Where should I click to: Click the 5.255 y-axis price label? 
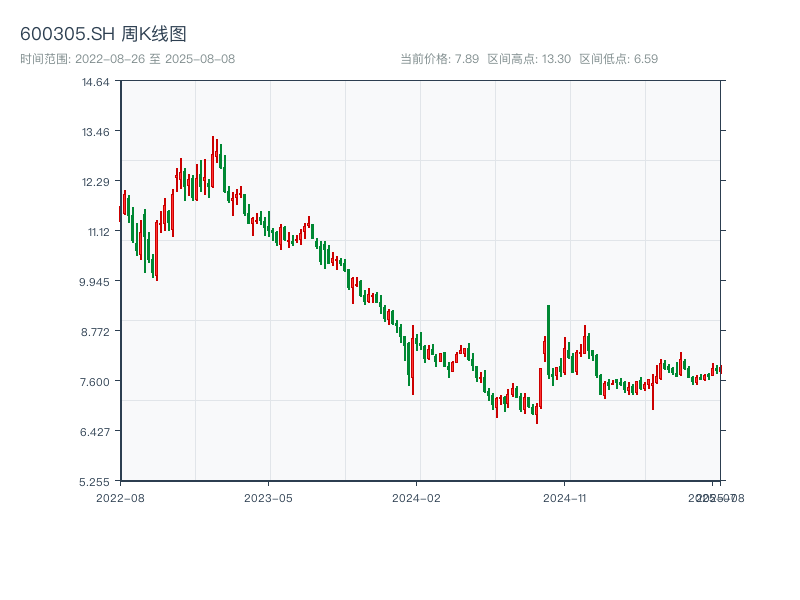[96, 481]
